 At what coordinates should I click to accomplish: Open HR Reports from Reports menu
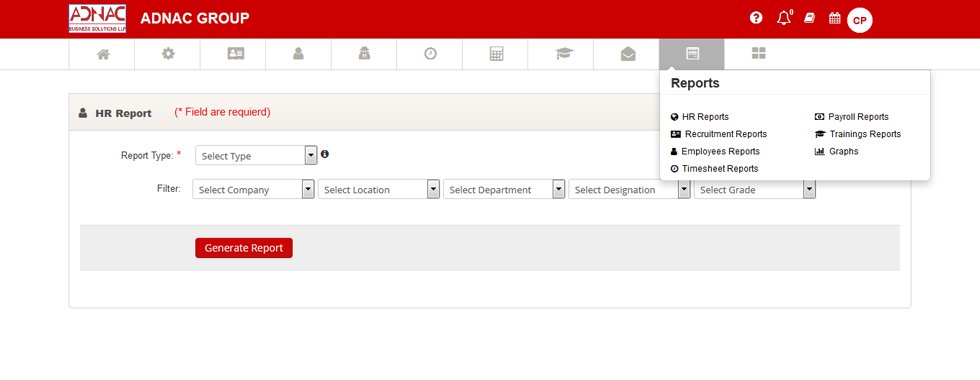(x=699, y=117)
